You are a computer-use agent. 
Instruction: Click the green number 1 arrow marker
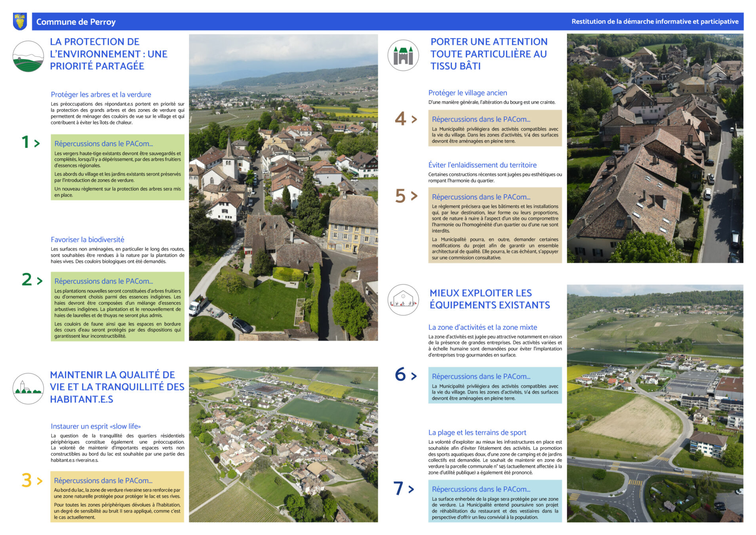coord(30,142)
